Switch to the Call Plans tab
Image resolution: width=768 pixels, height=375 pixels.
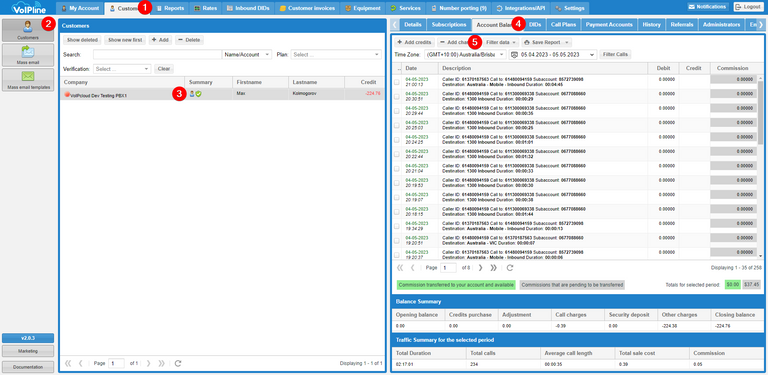tap(563, 24)
